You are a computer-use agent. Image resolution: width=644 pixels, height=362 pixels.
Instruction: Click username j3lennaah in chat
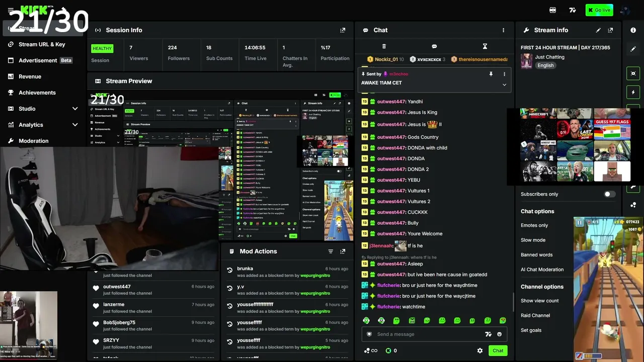point(381,246)
